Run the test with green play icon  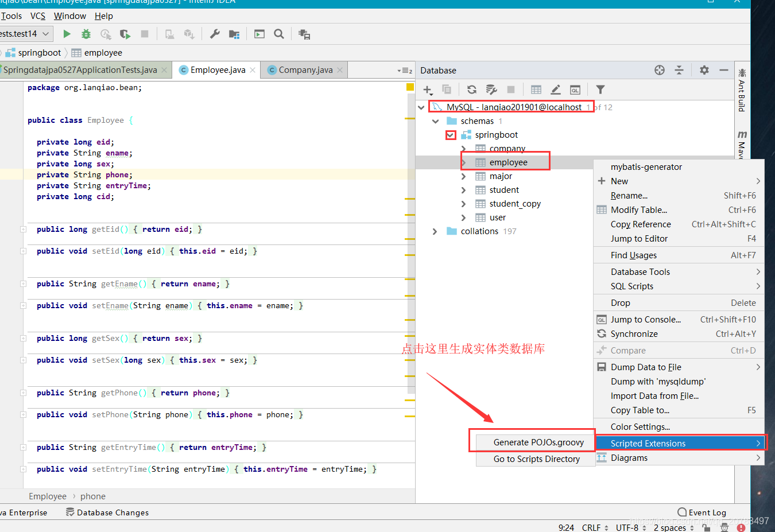67,34
